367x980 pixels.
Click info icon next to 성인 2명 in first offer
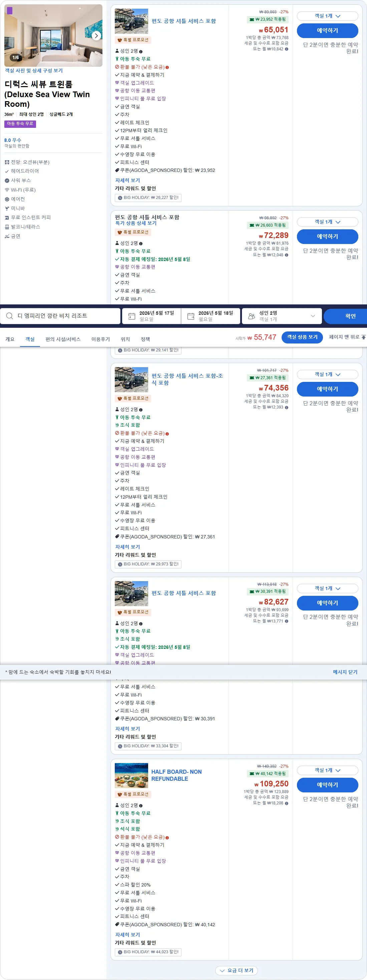(141, 51)
